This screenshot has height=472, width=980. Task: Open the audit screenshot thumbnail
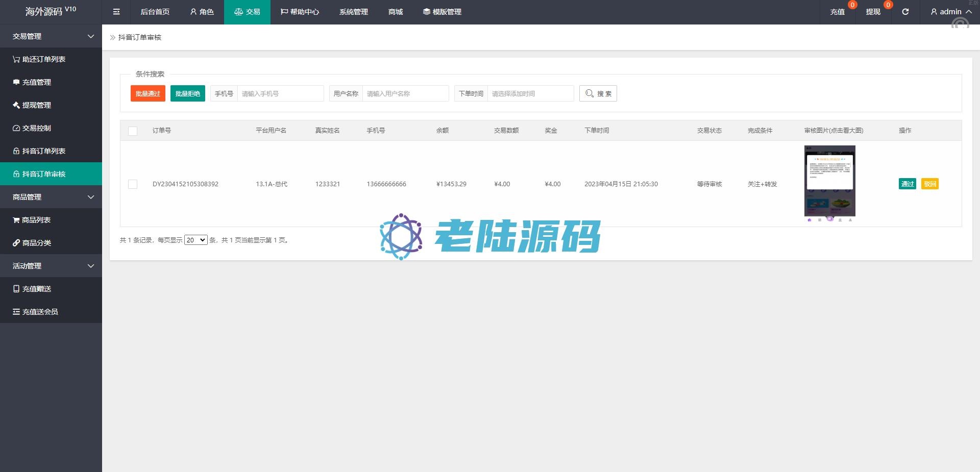(829, 182)
